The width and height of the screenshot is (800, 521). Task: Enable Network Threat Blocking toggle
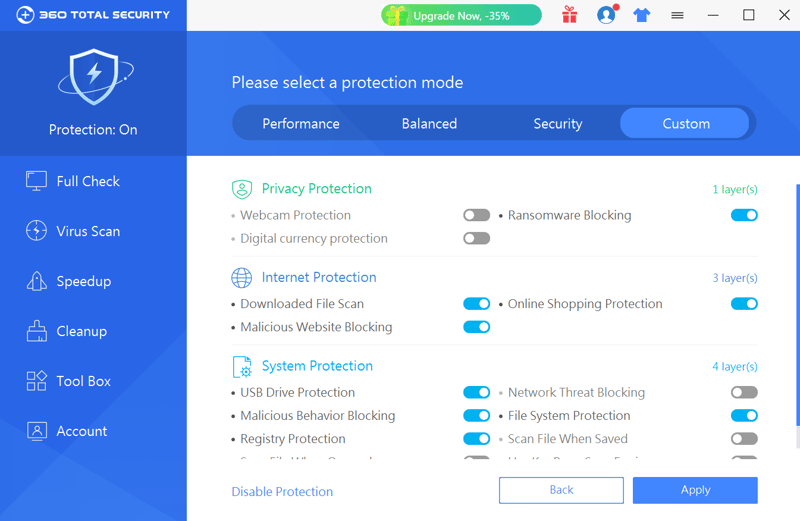coord(744,392)
